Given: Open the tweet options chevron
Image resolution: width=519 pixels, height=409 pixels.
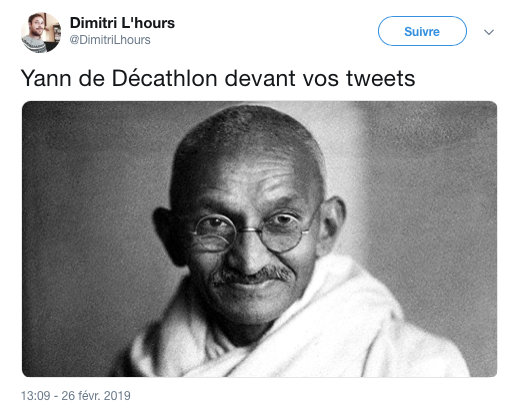Looking at the screenshot, I should click(489, 32).
